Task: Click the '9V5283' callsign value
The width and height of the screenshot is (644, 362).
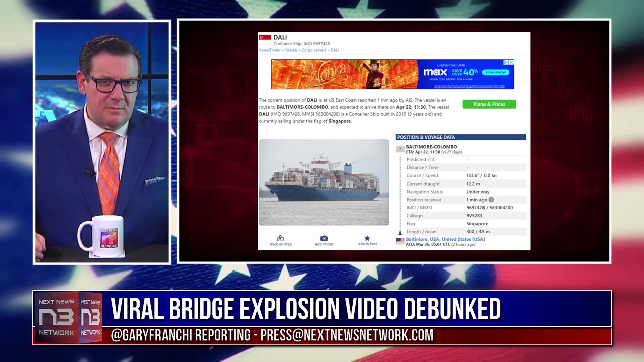Action: click(474, 216)
